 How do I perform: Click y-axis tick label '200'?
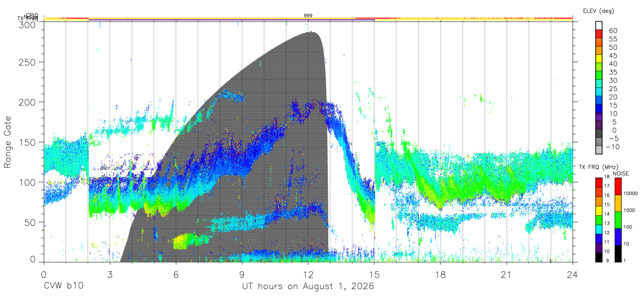pyautogui.click(x=27, y=102)
